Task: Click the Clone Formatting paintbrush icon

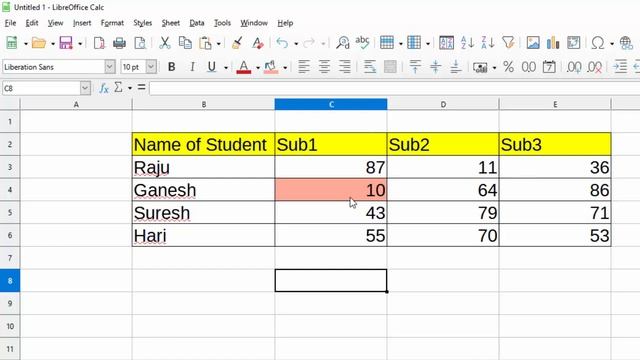Action: coord(237,42)
